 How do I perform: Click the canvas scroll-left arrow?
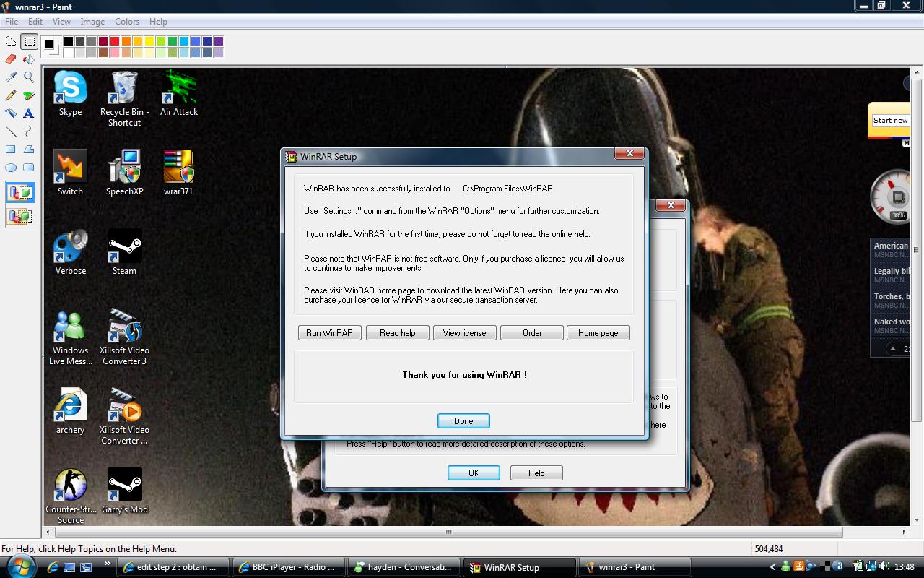coord(48,532)
